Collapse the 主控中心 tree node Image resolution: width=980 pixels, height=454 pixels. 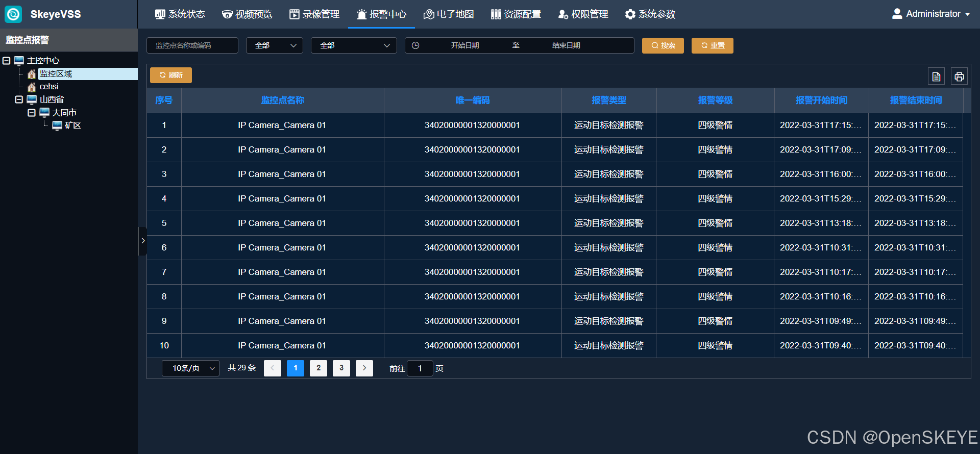click(x=7, y=61)
